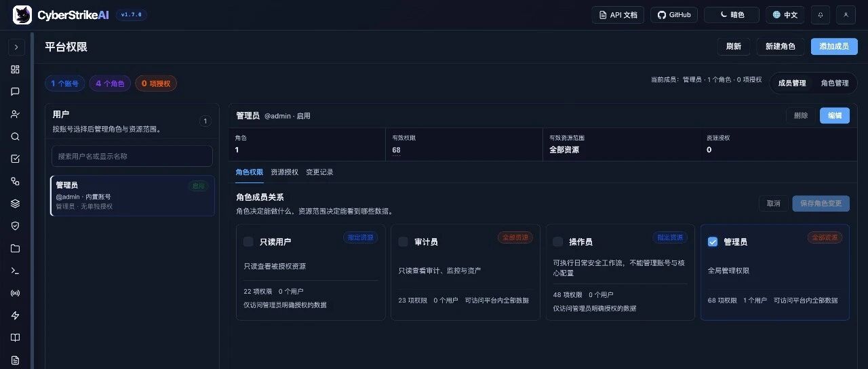The width and height of the screenshot is (868, 369).
Task: Expand the left sidebar with the arrow icon
Action: (16, 47)
